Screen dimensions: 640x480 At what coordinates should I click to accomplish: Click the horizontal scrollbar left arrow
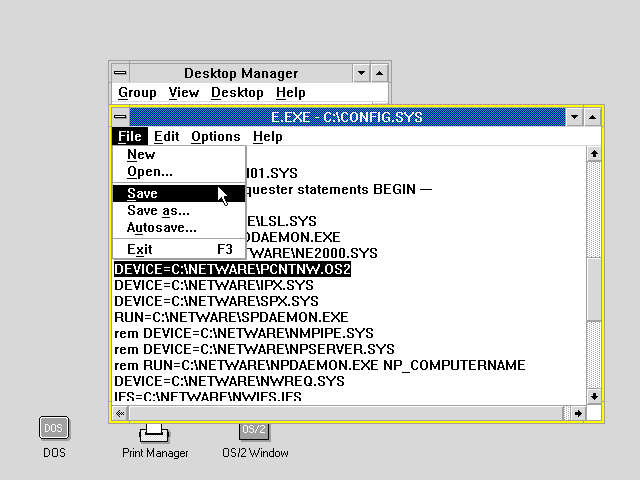pyautogui.click(x=120, y=413)
